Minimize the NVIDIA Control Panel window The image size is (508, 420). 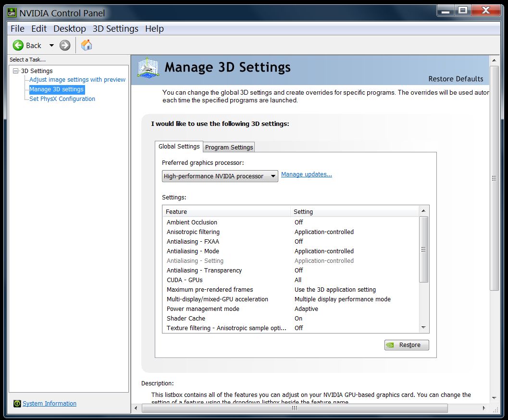click(446, 11)
